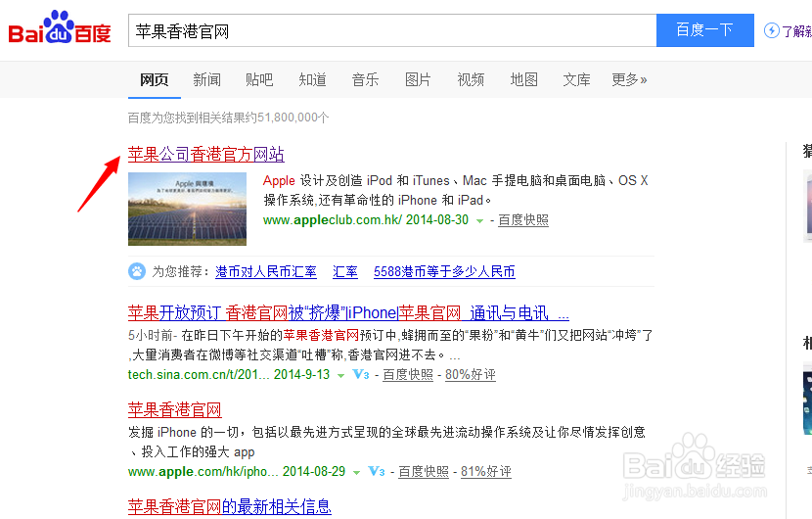
Task: Open the 知道 tab
Action: coord(312,79)
